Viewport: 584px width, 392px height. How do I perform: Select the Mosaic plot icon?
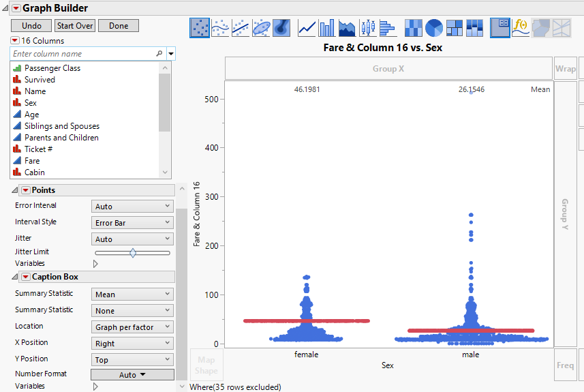pos(474,28)
